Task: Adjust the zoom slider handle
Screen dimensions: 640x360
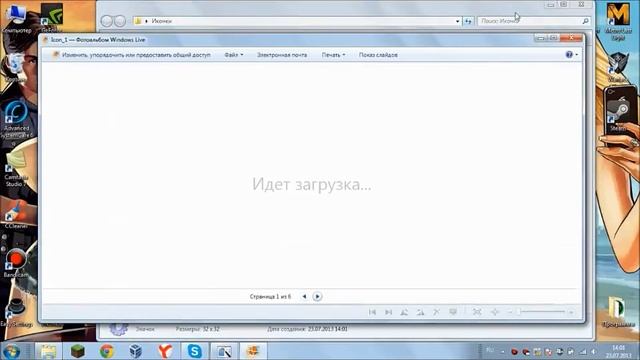Action: coord(519,312)
